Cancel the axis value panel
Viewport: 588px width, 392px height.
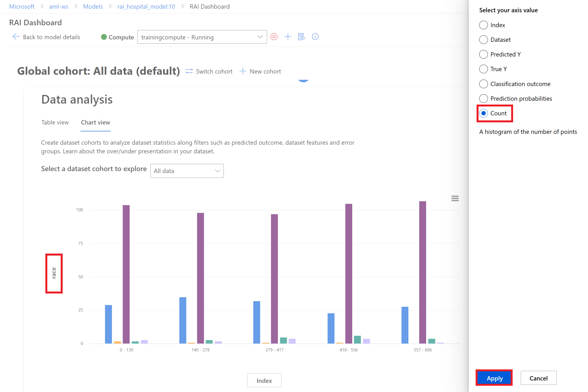[x=538, y=378]
